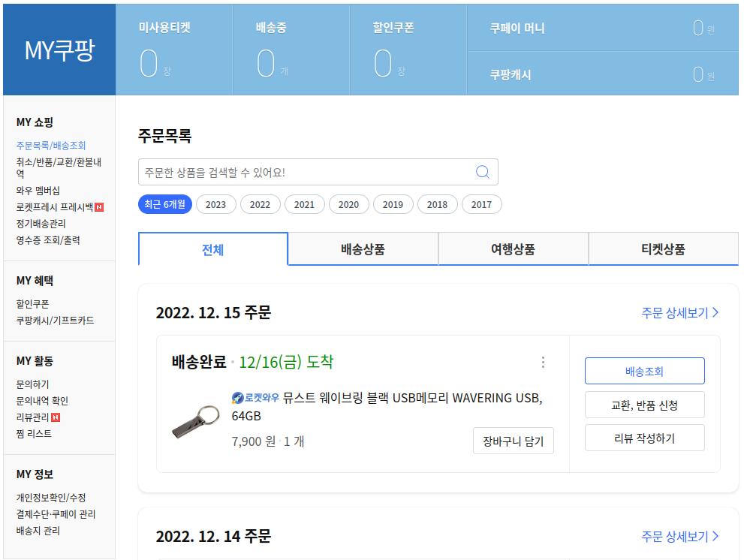Click the 미사용티켓 summary tile
Image resolution: width=744 pixels, height=560 pixels.
pos(174,50)
